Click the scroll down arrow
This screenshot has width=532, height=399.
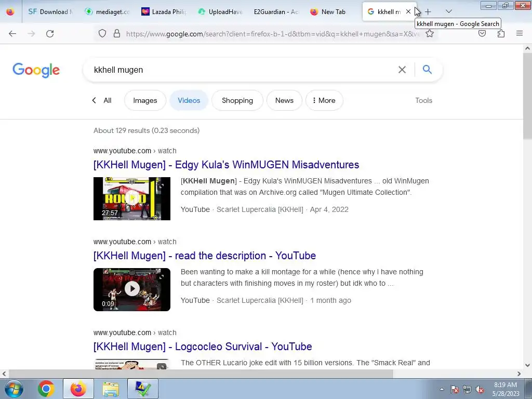coord(527,365)
